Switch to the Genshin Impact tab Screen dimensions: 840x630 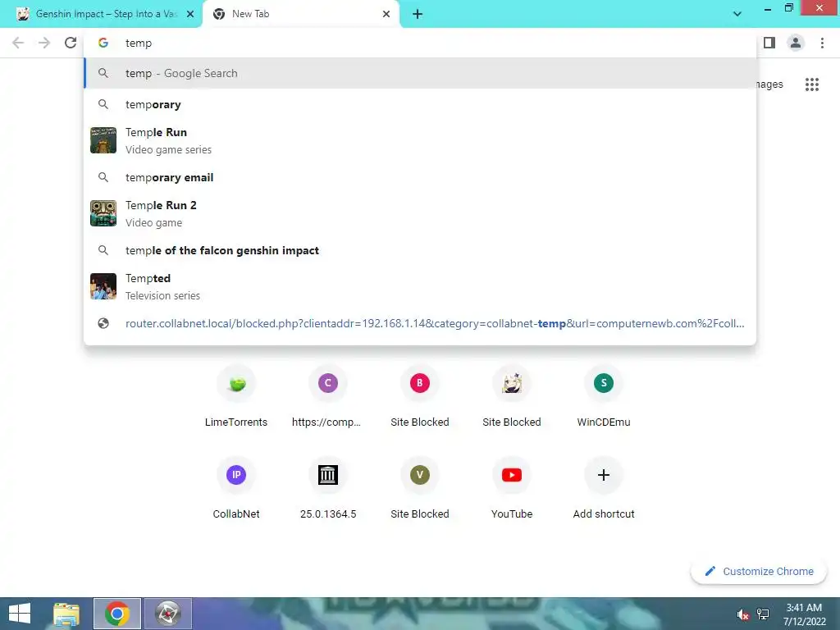(x=101, y=14)
